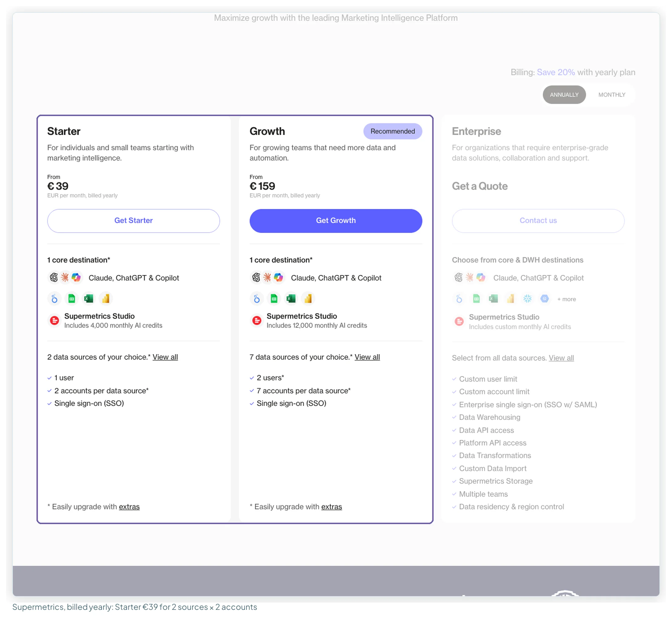The image size is (672, 619).
Task: Click Contact us in Enterprise card
Action: tap(538, 221)
